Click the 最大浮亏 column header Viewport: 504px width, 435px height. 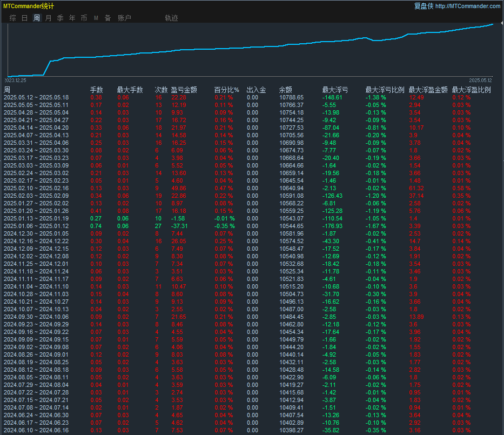click(335, 90)
